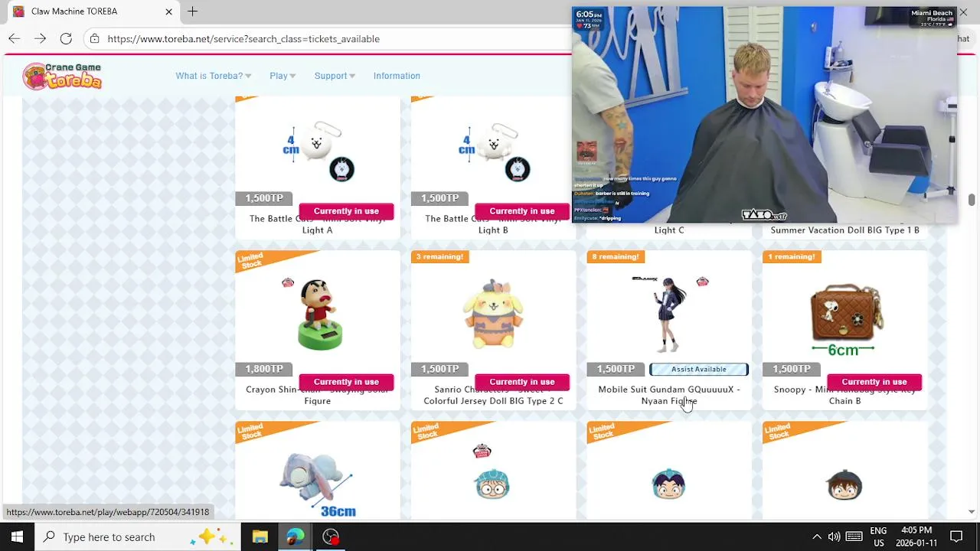Open Crayon Shin-chan Swaying Solar Figure image

pyautogui.click(x=318, y=314)
